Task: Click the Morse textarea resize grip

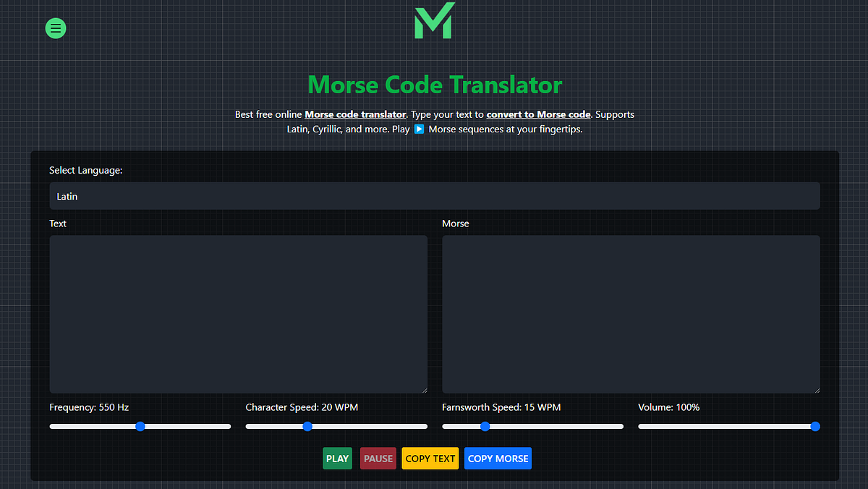Action: (816, 389)
